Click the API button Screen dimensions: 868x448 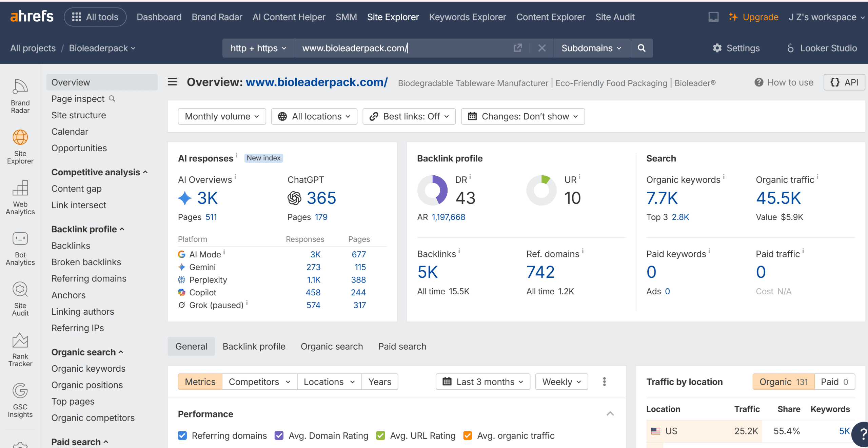point(844,82)
